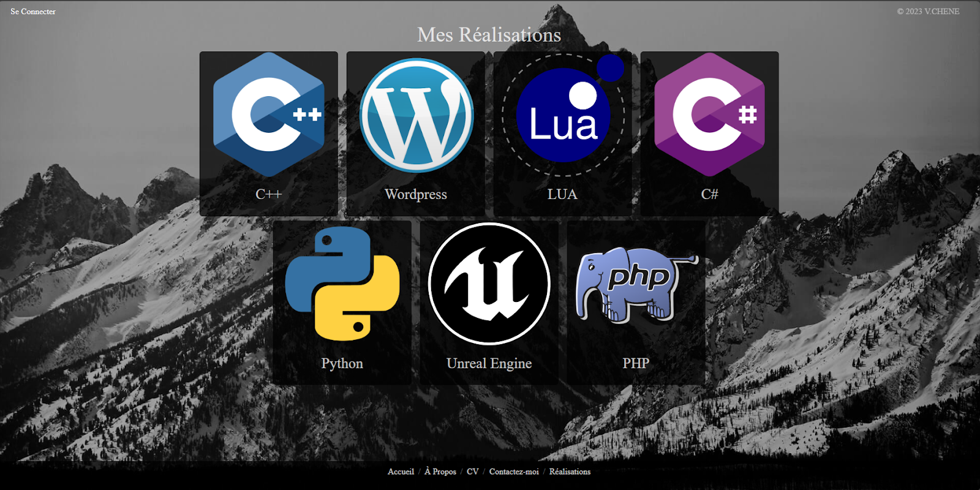Click the PHP caption
The width and height of the screenshot is (980, 490).
click(x=636, y=363)
